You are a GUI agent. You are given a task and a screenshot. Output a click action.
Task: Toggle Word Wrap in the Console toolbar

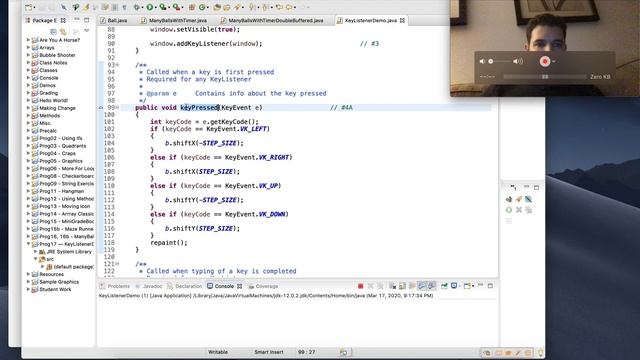point(412,286)
